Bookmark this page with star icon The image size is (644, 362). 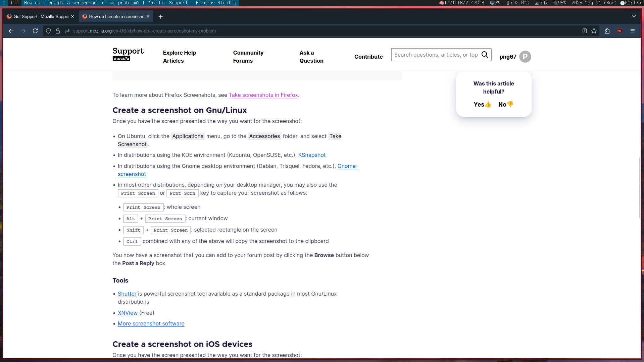pos(594,31)
